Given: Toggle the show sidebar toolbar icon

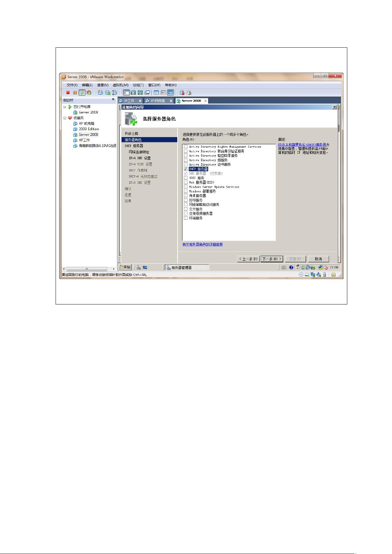Looking at the screenshot, I should [126, 93].
